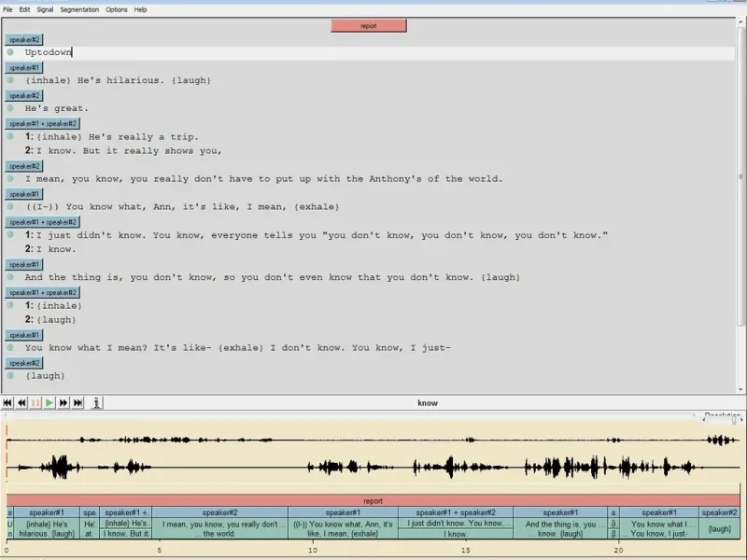Click the Resolution slider right arrow

click(741, 420)
